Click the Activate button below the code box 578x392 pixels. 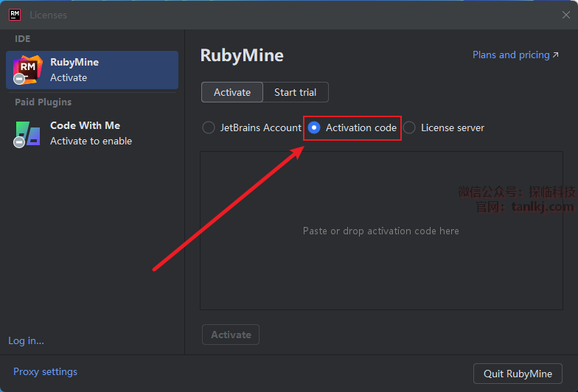coord(231,335)
